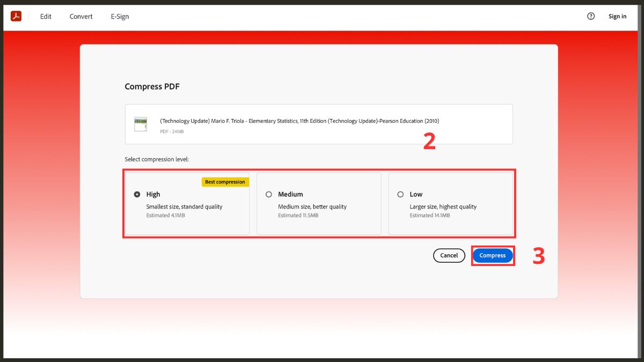Screen dimensions: 644x362
Task: Select the Medium compression radio button
Action: pos(269,194)
